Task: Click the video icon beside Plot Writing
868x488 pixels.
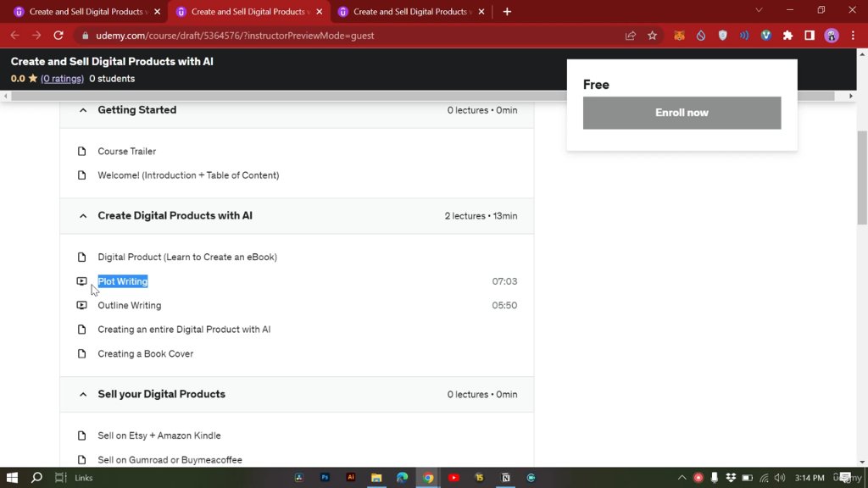Action: pos(82,281)
